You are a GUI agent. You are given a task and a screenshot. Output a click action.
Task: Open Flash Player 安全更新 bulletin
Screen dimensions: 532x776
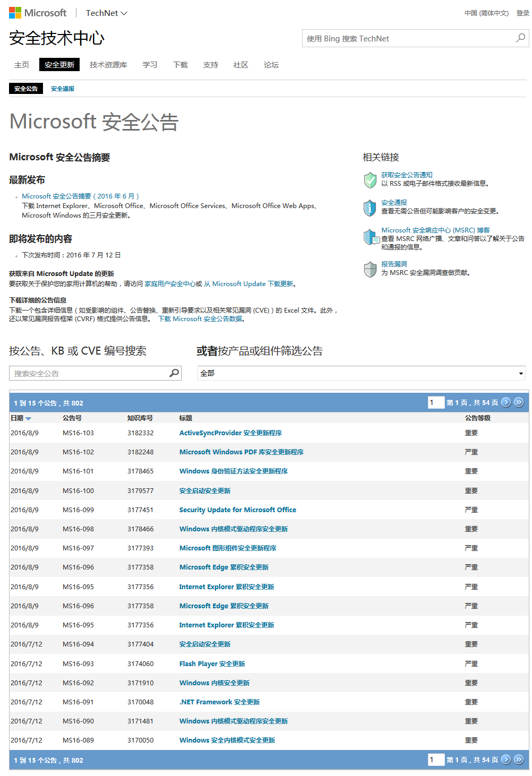tap(212, 663)
